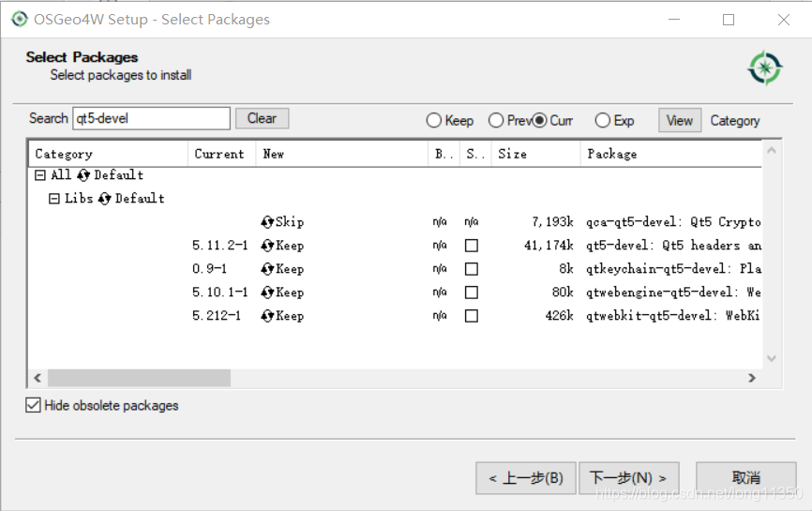The image size is (812, 511).
Task: Click the cycle icon for qtwebengine-qt5-devel 5.10.1-1
Action: pyautogui.click(x=267, y=293)
